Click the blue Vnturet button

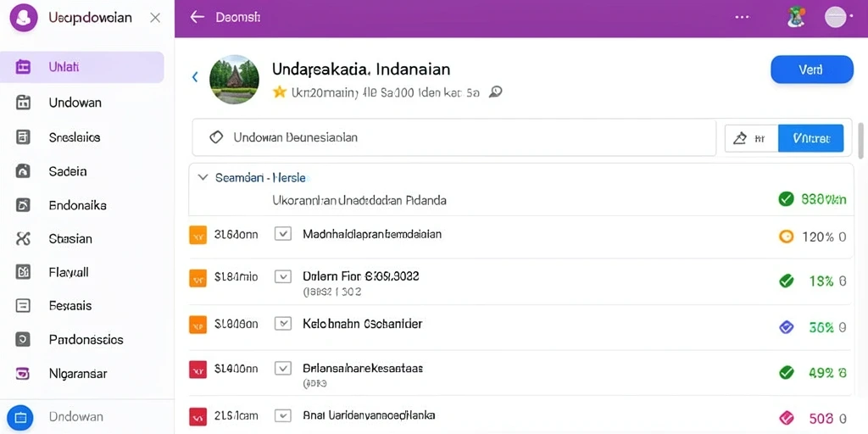coord(811,138)
